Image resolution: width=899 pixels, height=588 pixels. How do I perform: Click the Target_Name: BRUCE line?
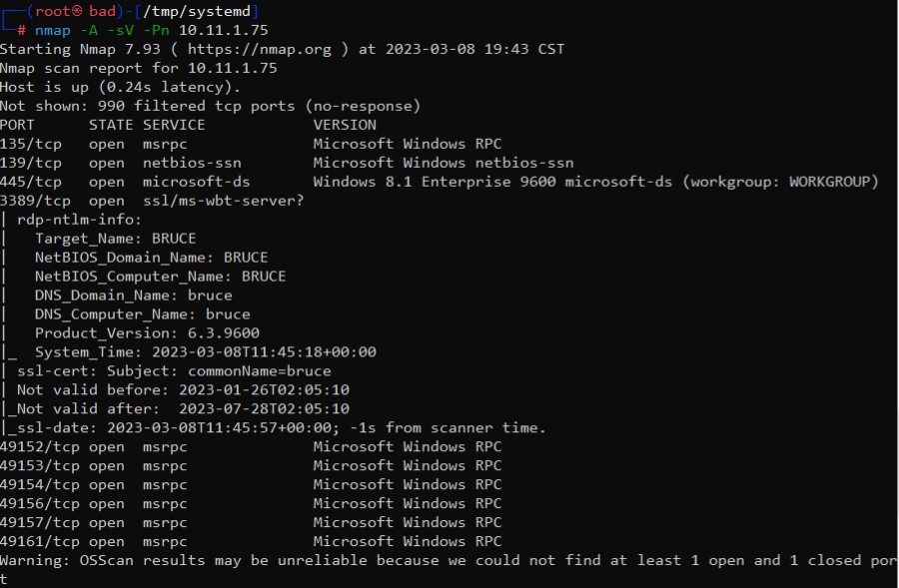click(115, 239)
